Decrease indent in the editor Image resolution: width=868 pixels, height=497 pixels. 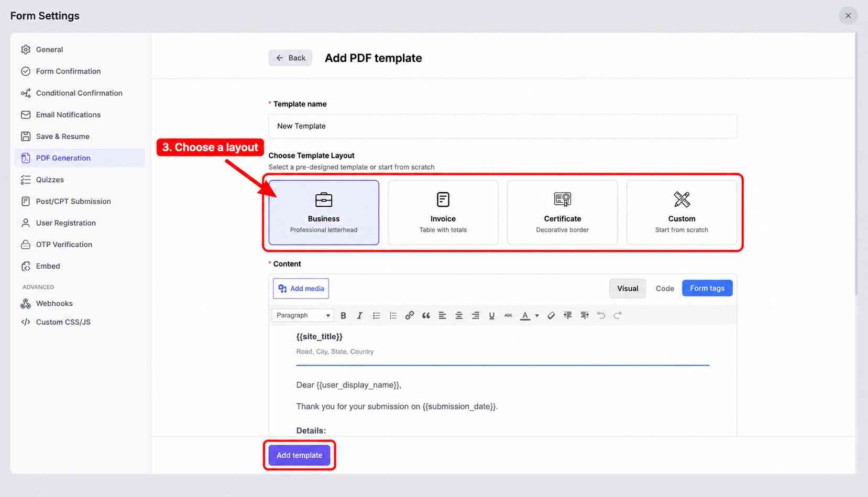click(568, 315)
